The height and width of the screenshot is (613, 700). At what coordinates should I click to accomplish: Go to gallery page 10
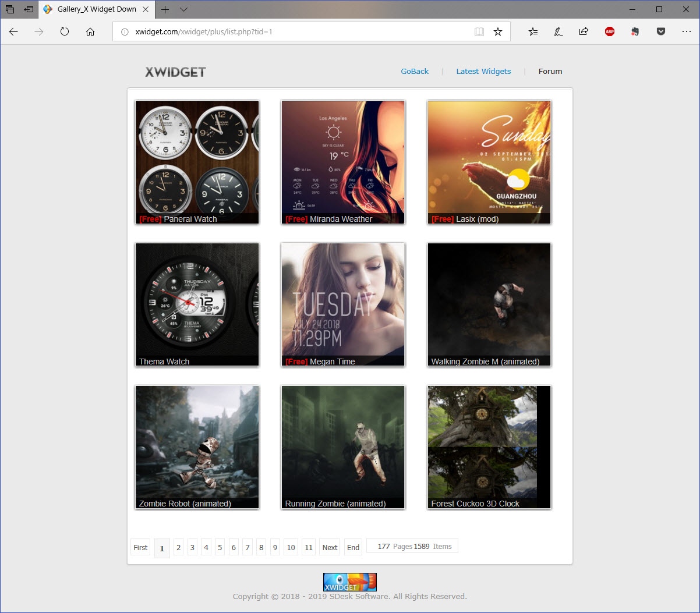click(x=291, y=547)
